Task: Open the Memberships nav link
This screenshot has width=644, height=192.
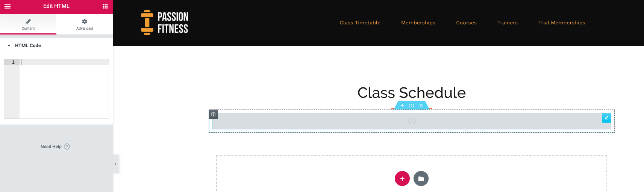Action: [x=418, y=23]
